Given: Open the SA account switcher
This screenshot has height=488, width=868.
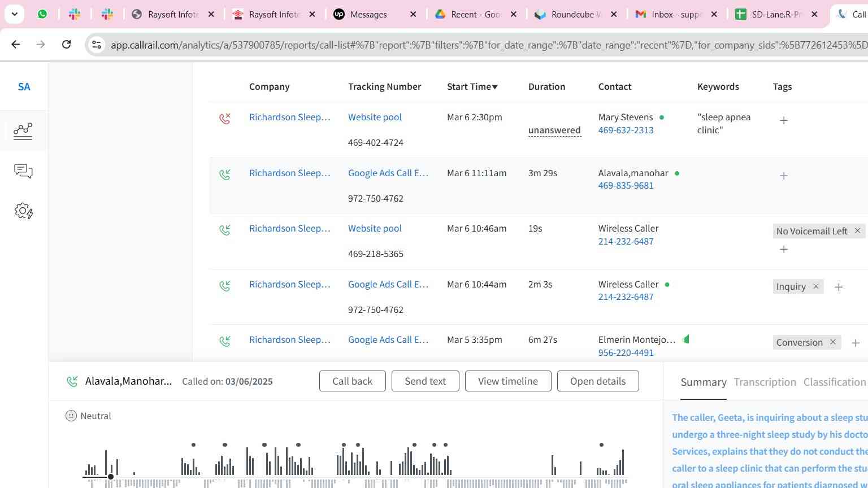Looking at the screenshot, I should (24, 87).
